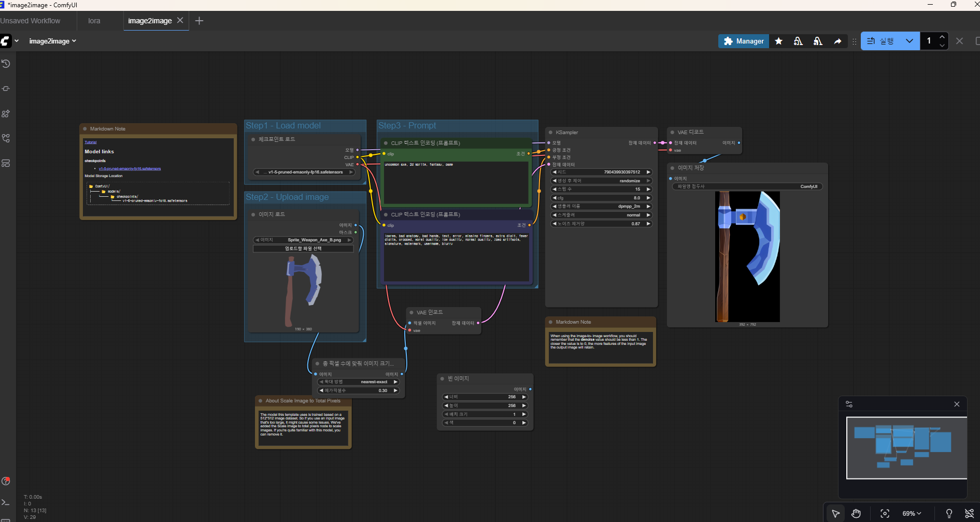
Task: Open the queue history sidebar icon
Action: [x=6, y=64]
